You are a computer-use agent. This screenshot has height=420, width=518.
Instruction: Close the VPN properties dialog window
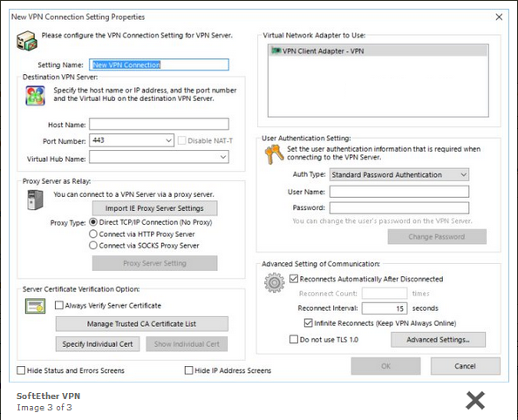499,17
